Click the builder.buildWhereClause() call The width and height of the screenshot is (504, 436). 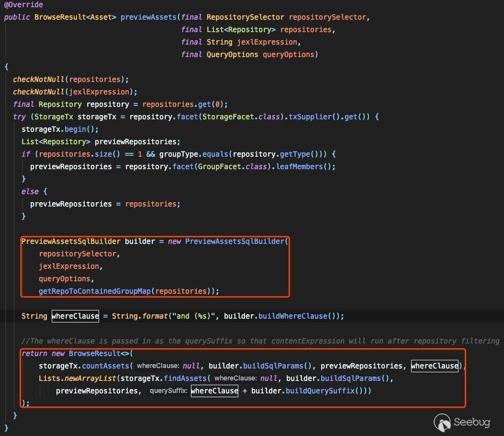click(280, 316)
